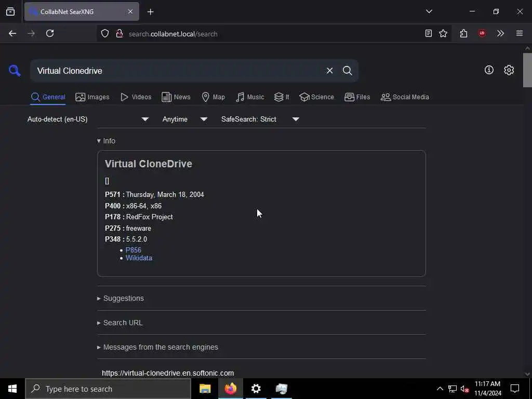Expand Messages from the search engines
Screen dimensions: 532x399
(x=158, y=347)
